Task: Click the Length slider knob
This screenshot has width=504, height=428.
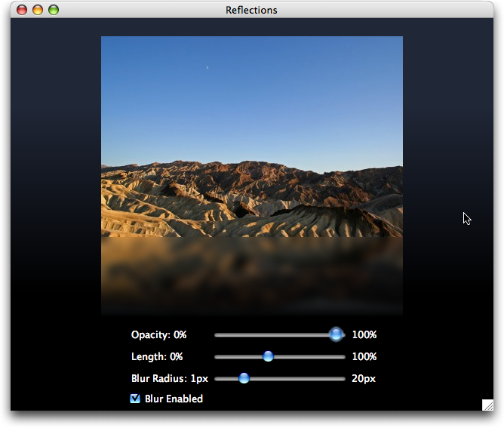Action: (268, 356)
